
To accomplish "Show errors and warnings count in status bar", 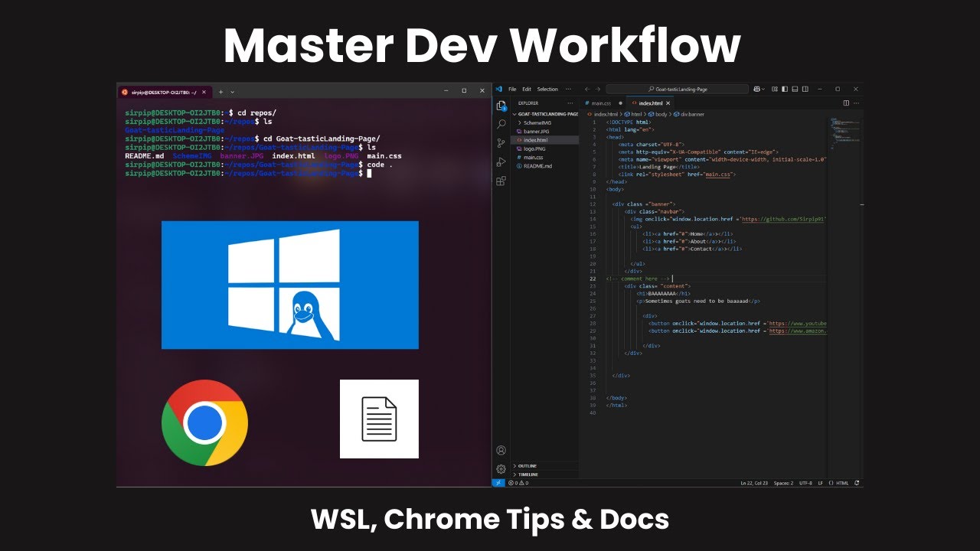I will click(x=518, y=483).
